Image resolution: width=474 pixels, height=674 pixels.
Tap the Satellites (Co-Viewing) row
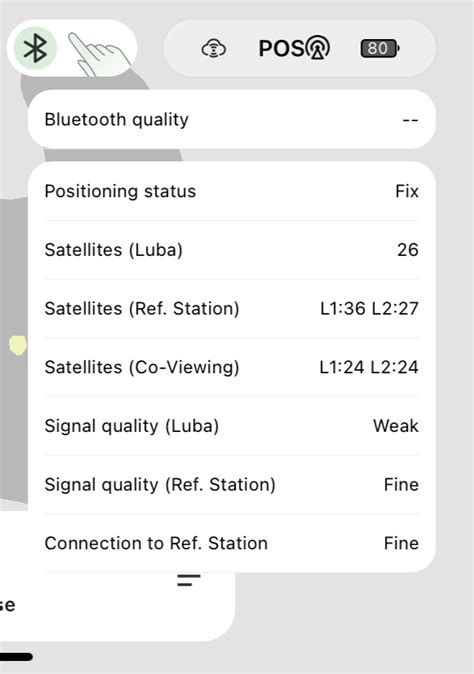click(x=232, y=367)
